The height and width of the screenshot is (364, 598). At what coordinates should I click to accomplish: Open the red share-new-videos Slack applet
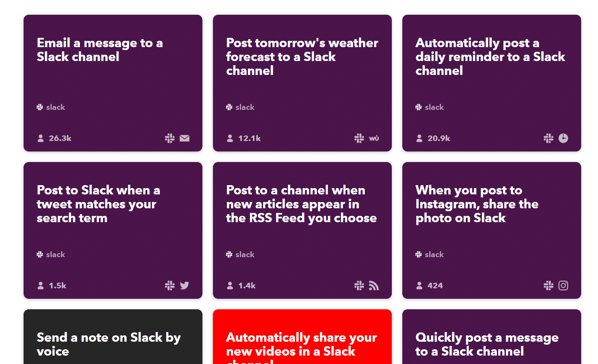(302, 337)
